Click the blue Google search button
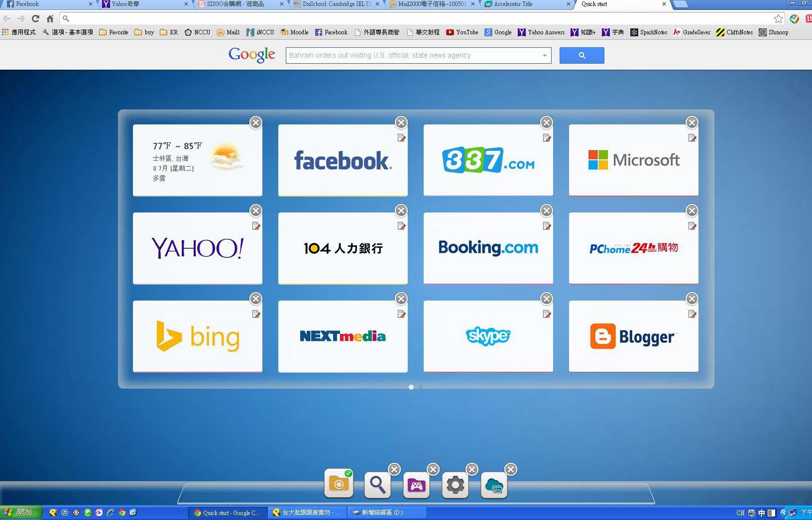812x520 pixels. tap(581, 55)
